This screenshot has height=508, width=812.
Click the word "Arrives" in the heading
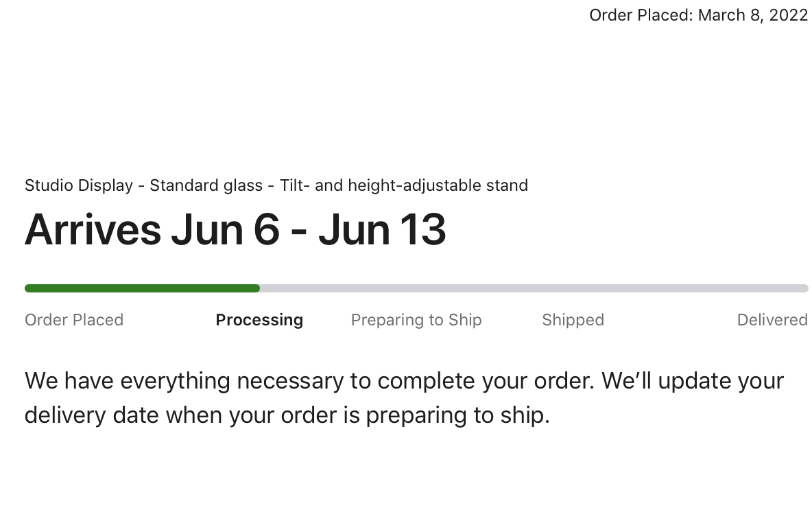pyautogui.click(x=93, y=229)
